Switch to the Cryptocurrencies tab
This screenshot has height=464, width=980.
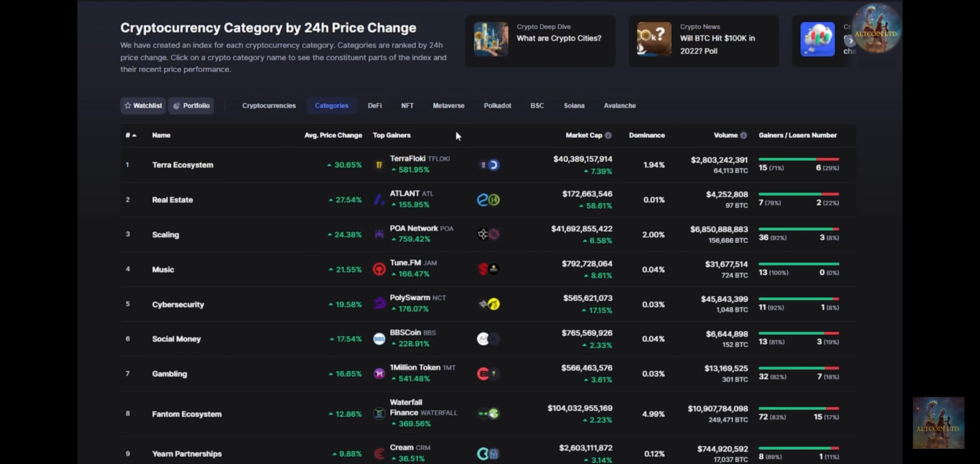(x=269, y=106)
